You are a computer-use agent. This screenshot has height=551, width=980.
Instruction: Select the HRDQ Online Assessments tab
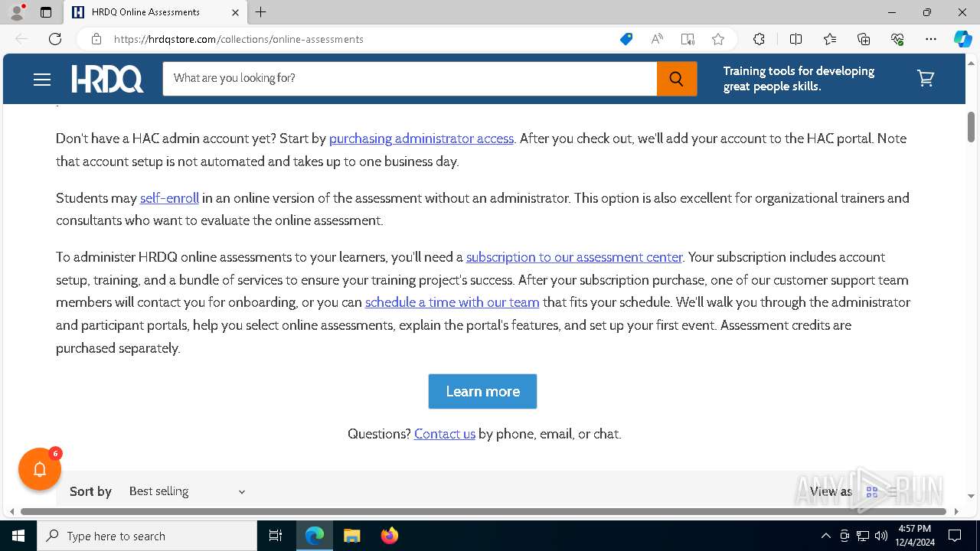155,12
